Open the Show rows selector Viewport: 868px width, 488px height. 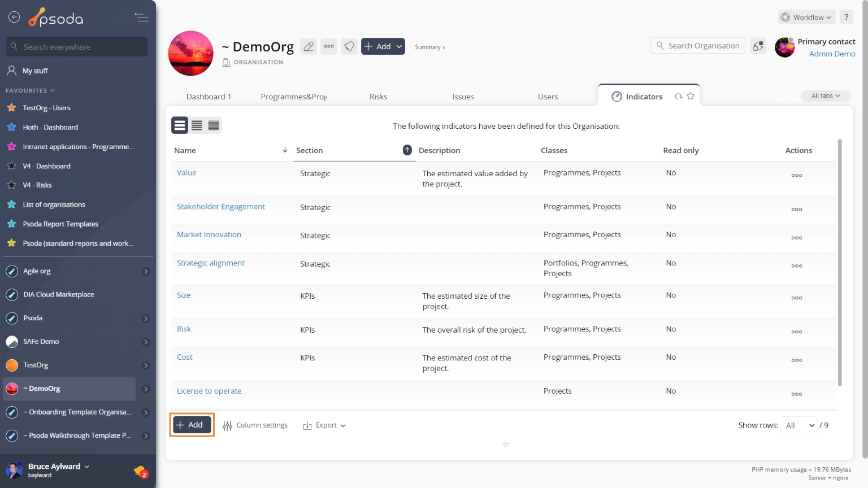pyautogui.click(x=799, y=425)
